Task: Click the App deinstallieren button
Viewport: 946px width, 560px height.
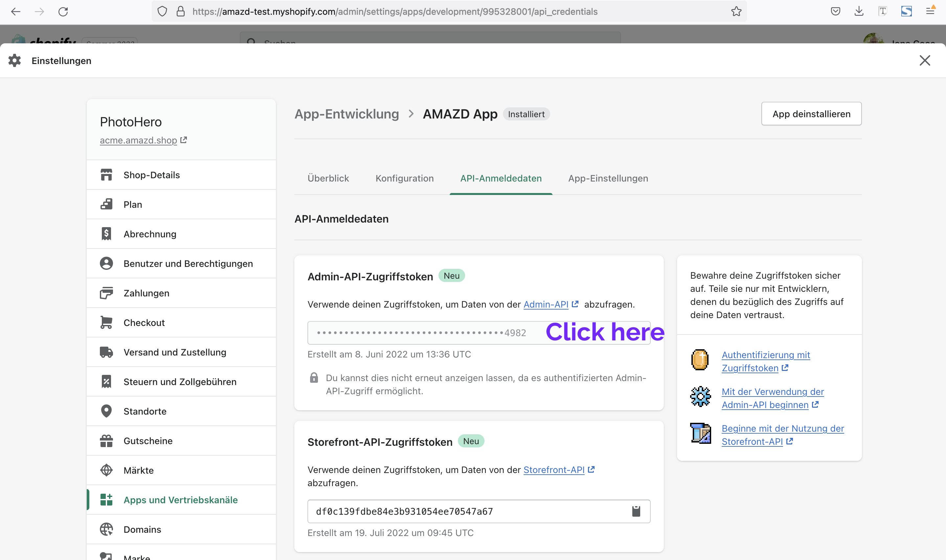Action: pyautogui.click(x=811, y=114)
